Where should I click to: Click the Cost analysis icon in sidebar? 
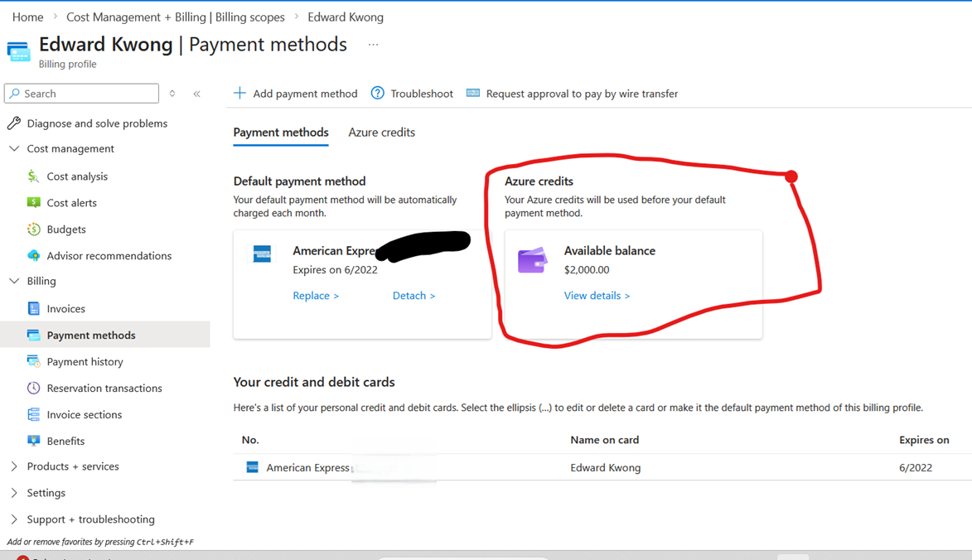tap(33, 176)
